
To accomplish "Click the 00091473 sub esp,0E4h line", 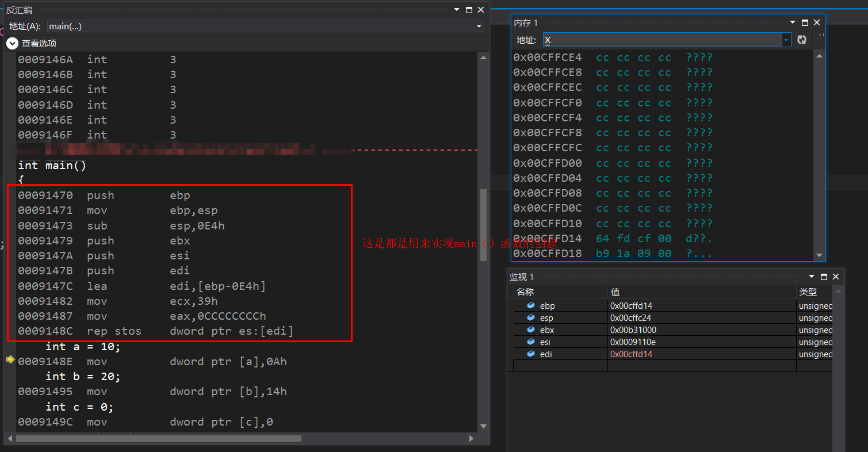I will [x=121, y=225].
